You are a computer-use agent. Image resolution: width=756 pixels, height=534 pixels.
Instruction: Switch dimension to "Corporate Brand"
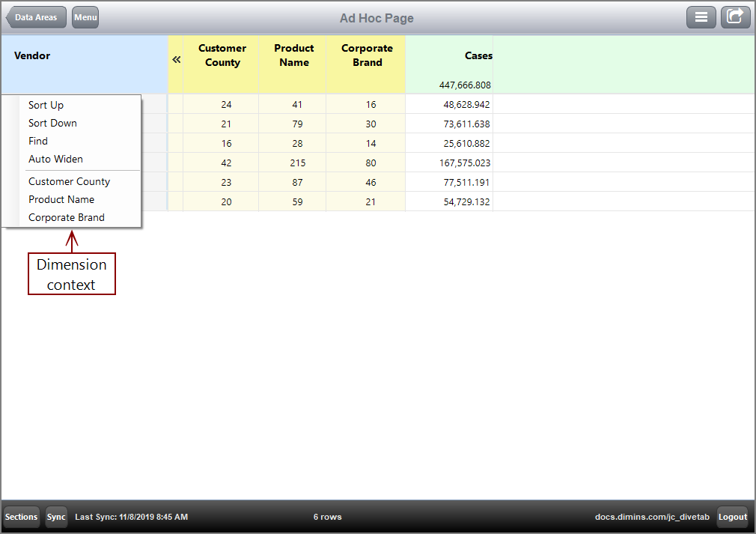(x=65, y=217)
